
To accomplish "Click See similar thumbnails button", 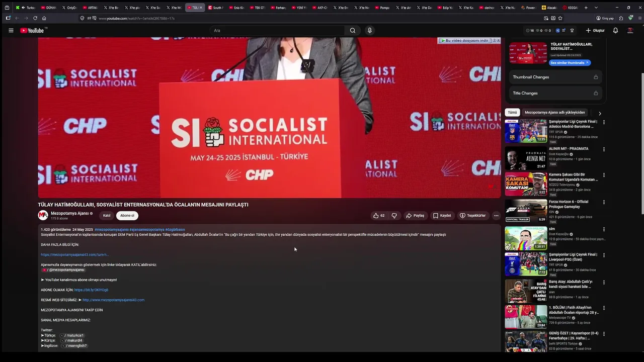I will [570, 63].
